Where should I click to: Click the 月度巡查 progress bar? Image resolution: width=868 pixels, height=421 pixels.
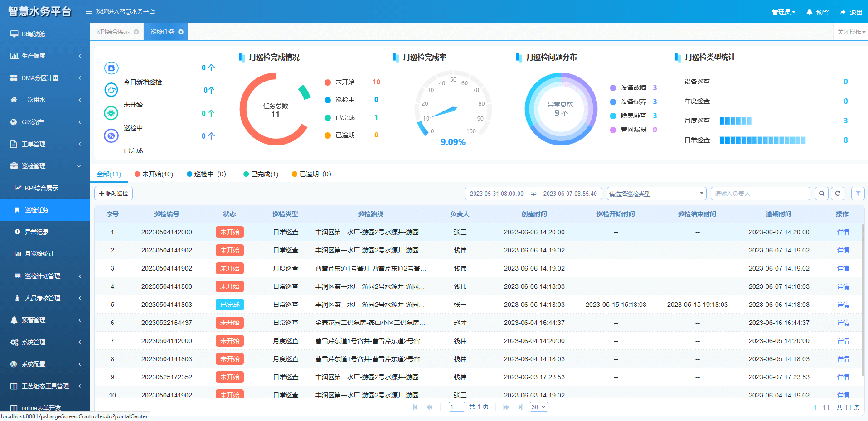pos(736,121)
